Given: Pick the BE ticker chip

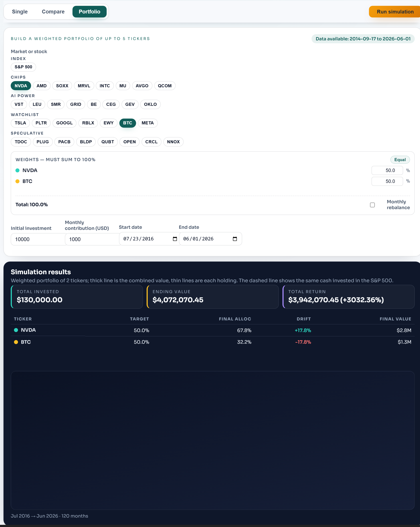Looking at the screenshot, I should tap(94, 104).
